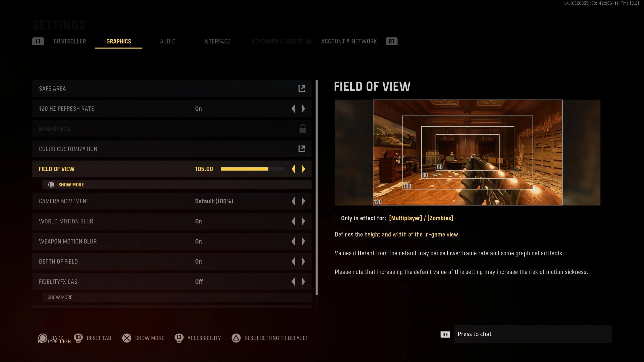The height and width of the screenshot is (362, 644).
Task: Expand SHOW MORE settings below FidelityFX
Action: [59, 297]
